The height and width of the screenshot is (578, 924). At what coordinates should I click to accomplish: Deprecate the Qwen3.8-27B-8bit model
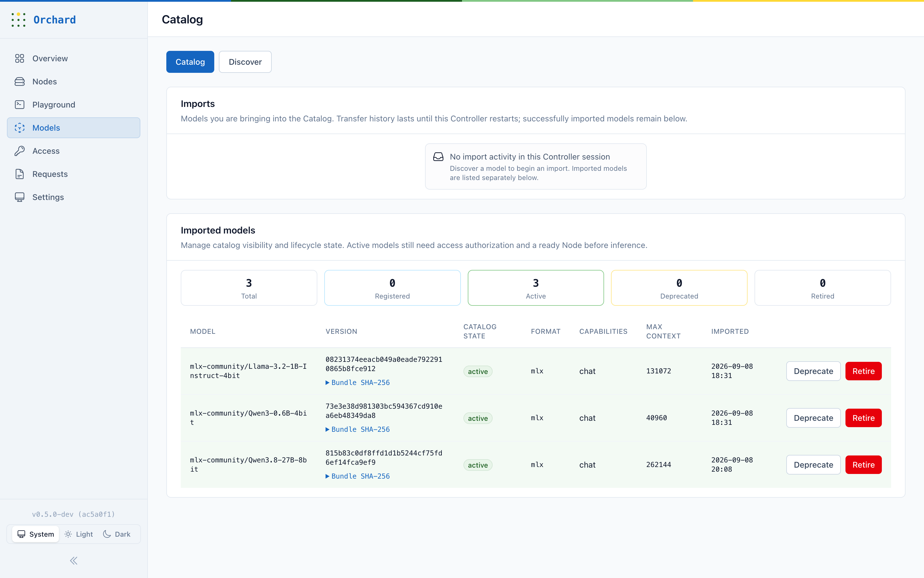point(813,465)
